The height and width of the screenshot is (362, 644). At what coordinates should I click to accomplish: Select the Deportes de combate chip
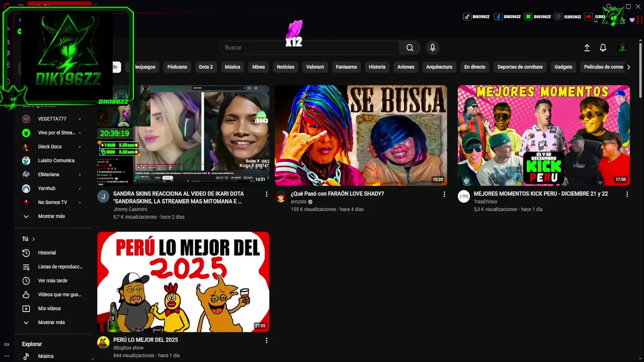pos(520,67)
